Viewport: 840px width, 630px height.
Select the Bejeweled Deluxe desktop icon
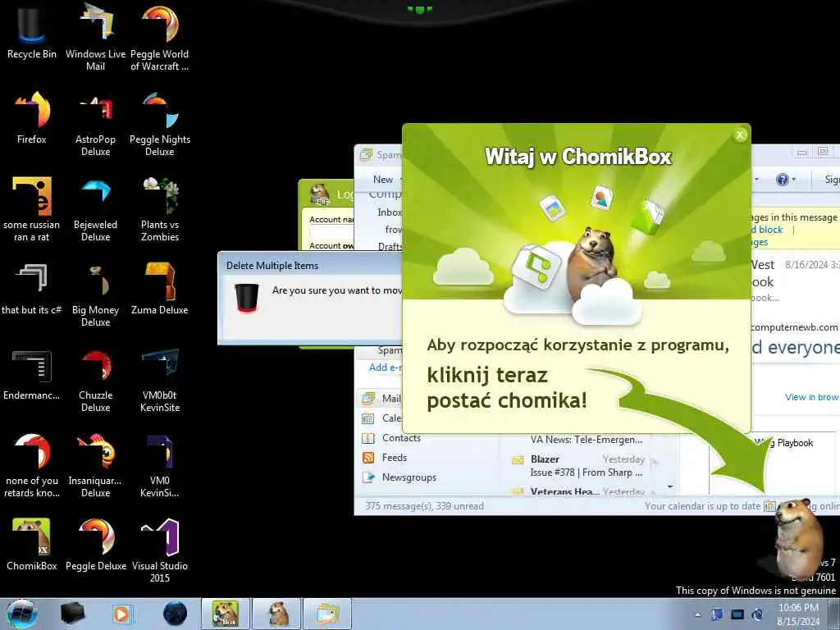(x=95, y=209)
